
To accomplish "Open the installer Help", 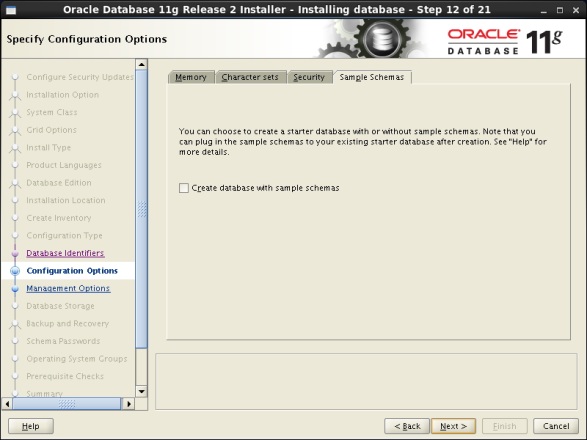I will (x=31, y=426).
